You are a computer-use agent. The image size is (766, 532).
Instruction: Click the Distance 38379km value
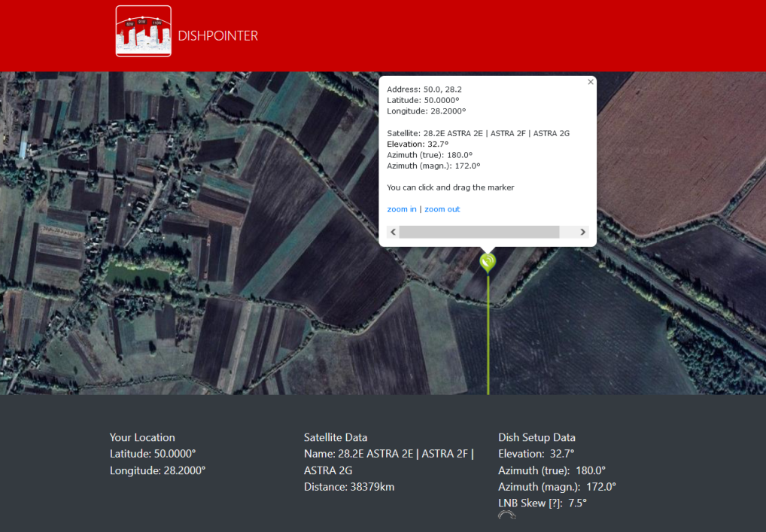pos(349,487)
